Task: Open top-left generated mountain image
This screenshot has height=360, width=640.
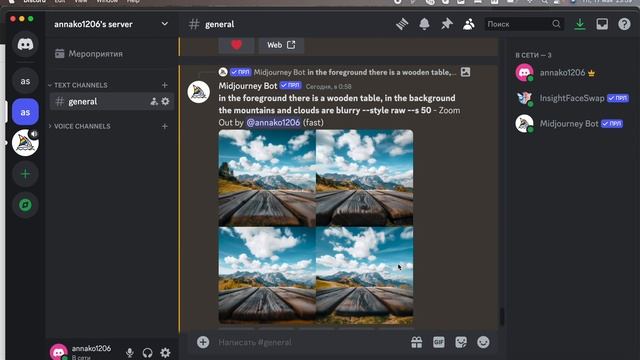Action: click(x=267, y=178)
